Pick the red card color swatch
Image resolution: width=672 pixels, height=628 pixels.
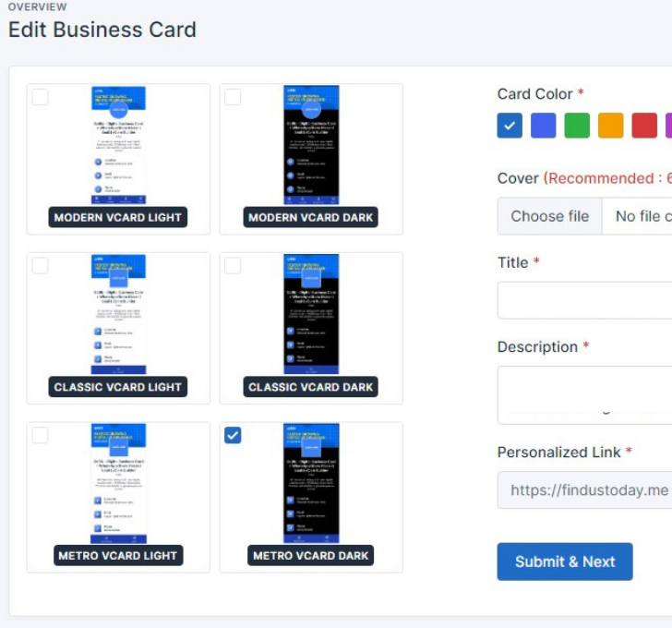(644, 126)
